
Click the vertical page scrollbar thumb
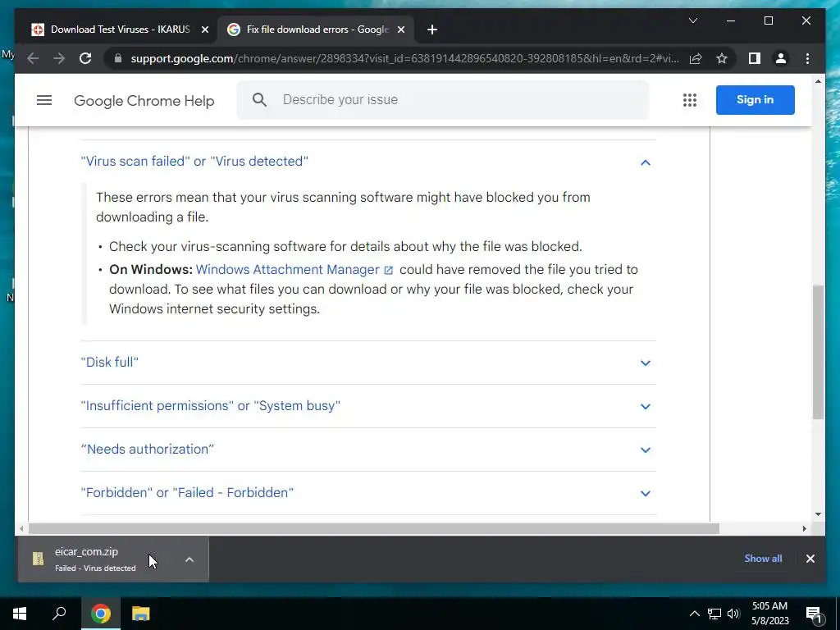point(818,352)
